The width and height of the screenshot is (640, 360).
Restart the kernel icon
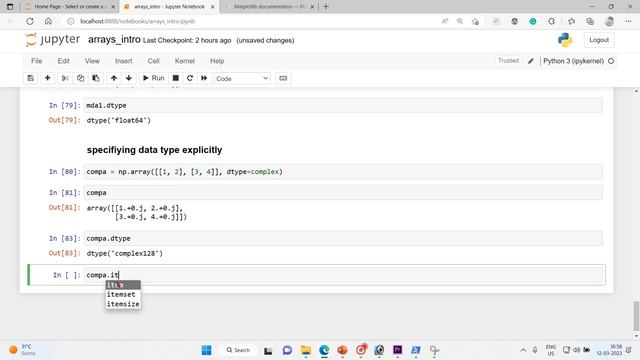[190, 78]
